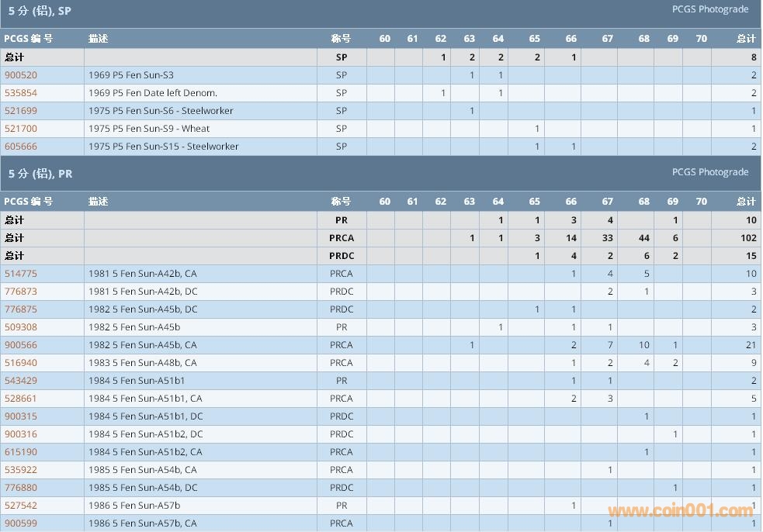Viewport: 763px width, 532px height.
Task: Open coin entry 521699
Action: pos(21,111)
